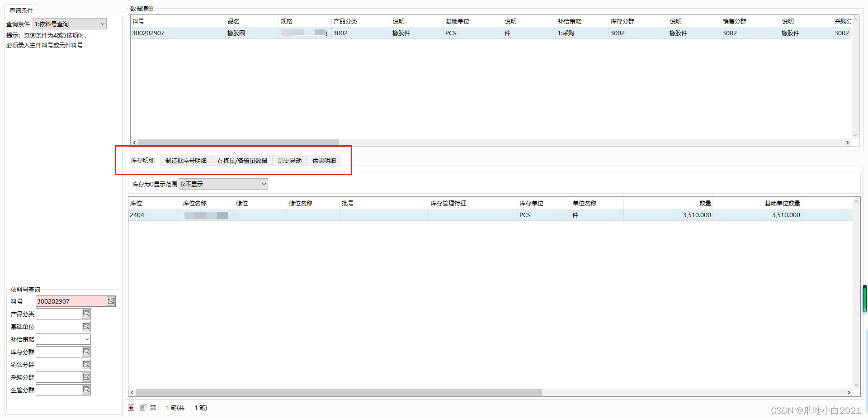Click the 库存单位 column header

[544, 203]
